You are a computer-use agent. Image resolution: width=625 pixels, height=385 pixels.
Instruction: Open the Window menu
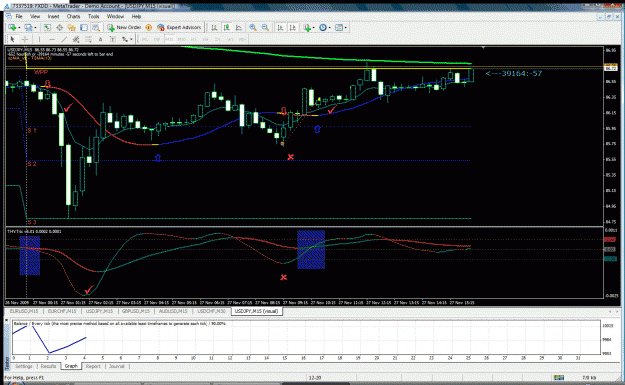click(x=115, y=16)
